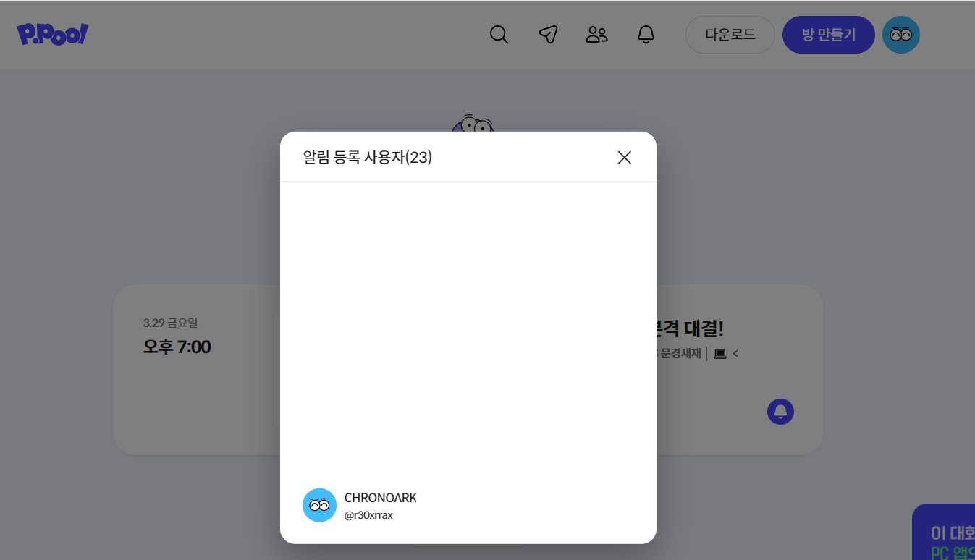The width and height of the screenshot is (975, 560).
Task: Click the laptop icon on event card
Action: [719, 354]
